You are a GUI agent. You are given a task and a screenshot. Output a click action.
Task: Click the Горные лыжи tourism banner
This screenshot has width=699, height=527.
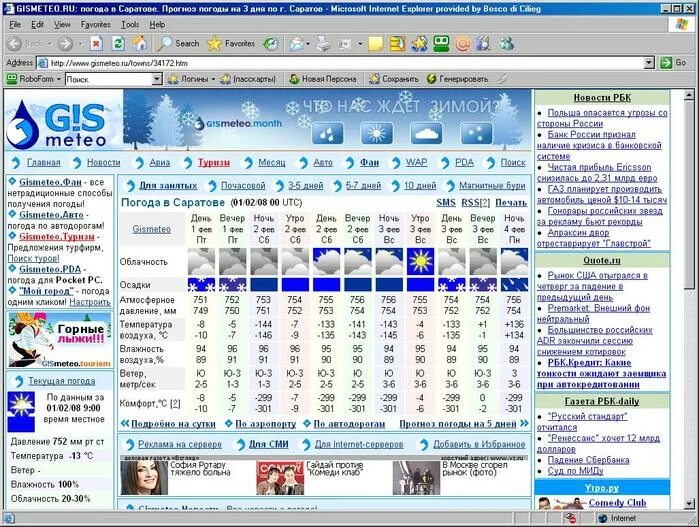[x=59, y=340]
